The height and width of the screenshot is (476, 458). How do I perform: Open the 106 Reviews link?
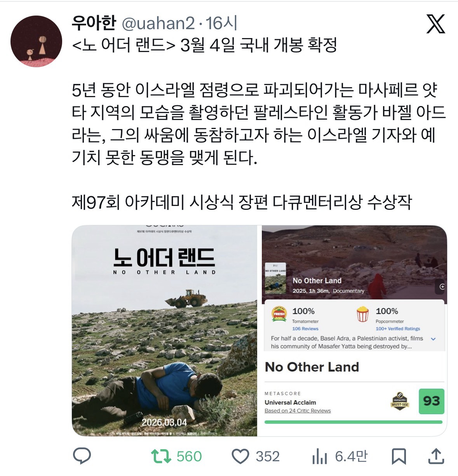[x=305, y=329]
